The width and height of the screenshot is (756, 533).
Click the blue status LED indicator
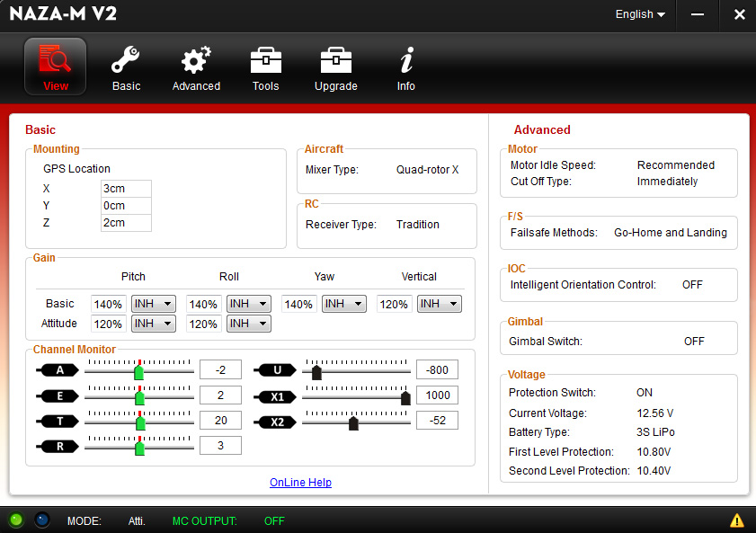pyautogui.click(x=42, y=520)
